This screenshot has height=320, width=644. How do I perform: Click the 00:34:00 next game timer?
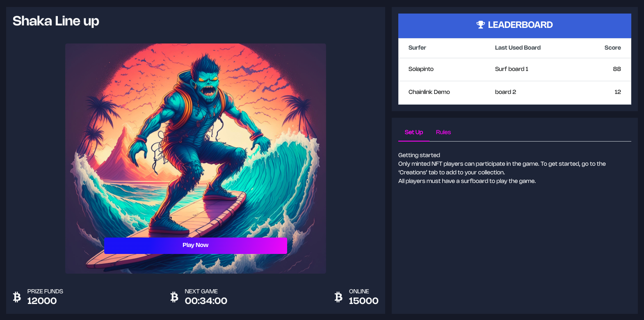pos(206,301)
